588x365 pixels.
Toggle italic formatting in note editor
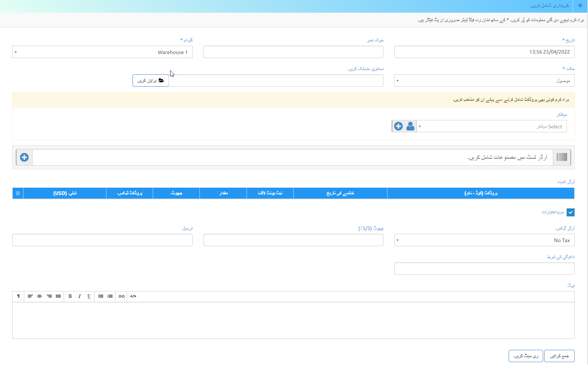79,296
